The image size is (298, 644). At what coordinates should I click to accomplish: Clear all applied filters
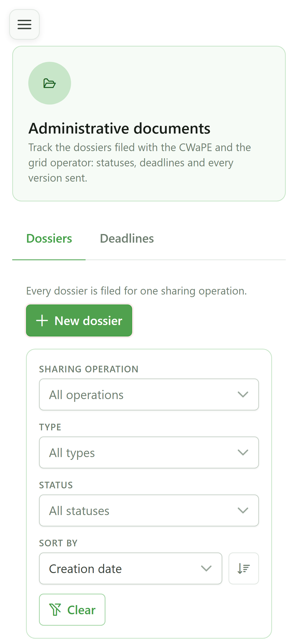pyautogui.click(x=72, y=610)
